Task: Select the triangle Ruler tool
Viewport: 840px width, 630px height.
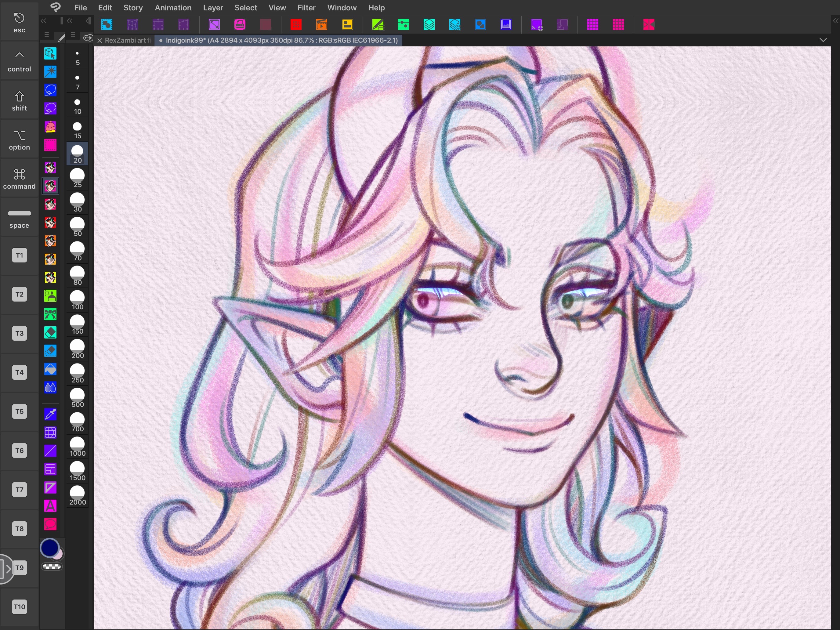Action: (50, 487)
